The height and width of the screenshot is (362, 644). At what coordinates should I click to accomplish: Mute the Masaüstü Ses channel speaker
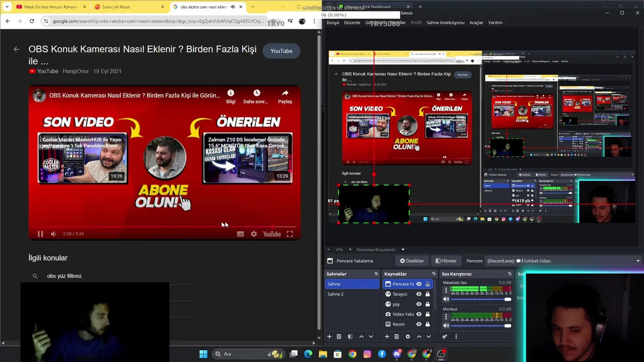[446, 299]
